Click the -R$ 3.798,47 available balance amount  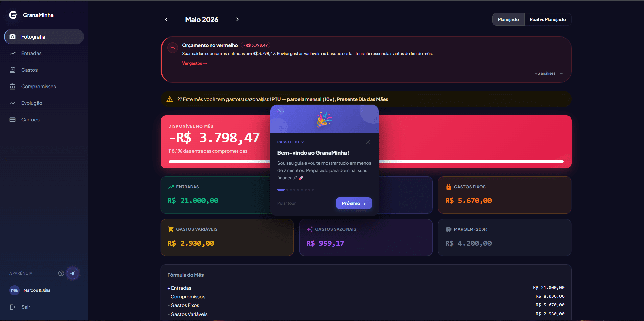coord(214,138)
